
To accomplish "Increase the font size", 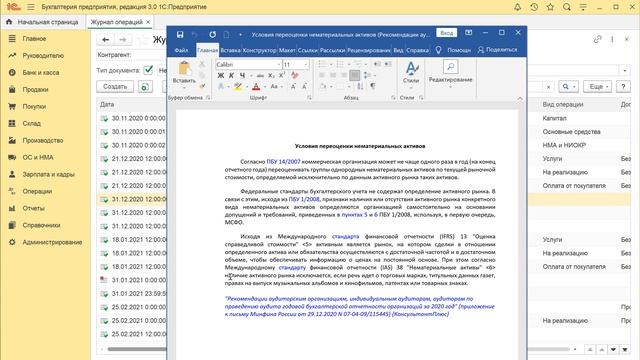I will [293, 87].
